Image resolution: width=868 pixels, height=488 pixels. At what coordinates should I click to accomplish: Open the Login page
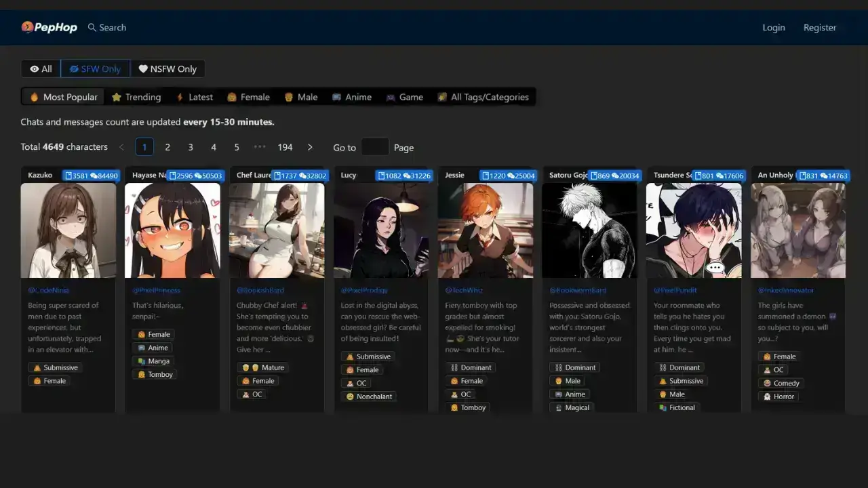pos(774,28)
